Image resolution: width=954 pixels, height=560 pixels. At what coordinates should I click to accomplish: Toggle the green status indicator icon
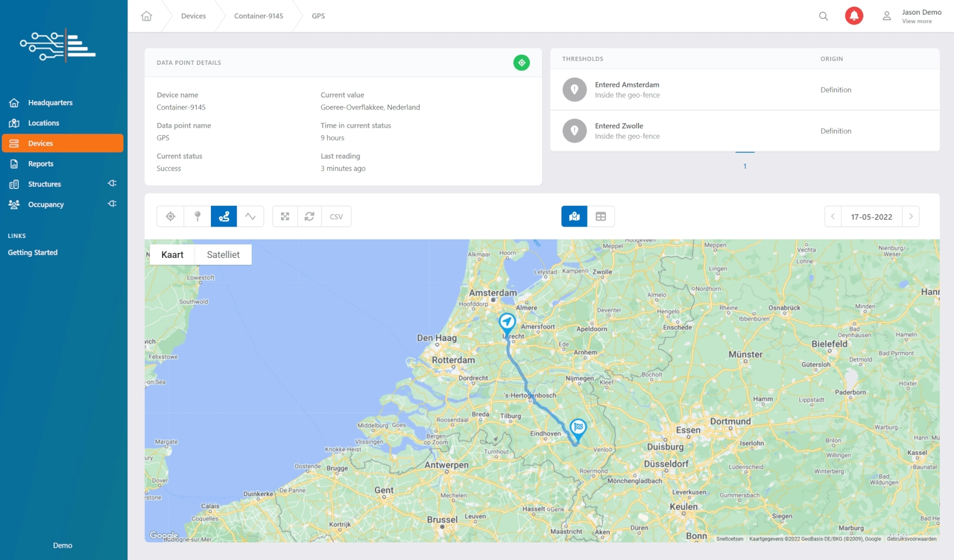click(x=522, y=62)
